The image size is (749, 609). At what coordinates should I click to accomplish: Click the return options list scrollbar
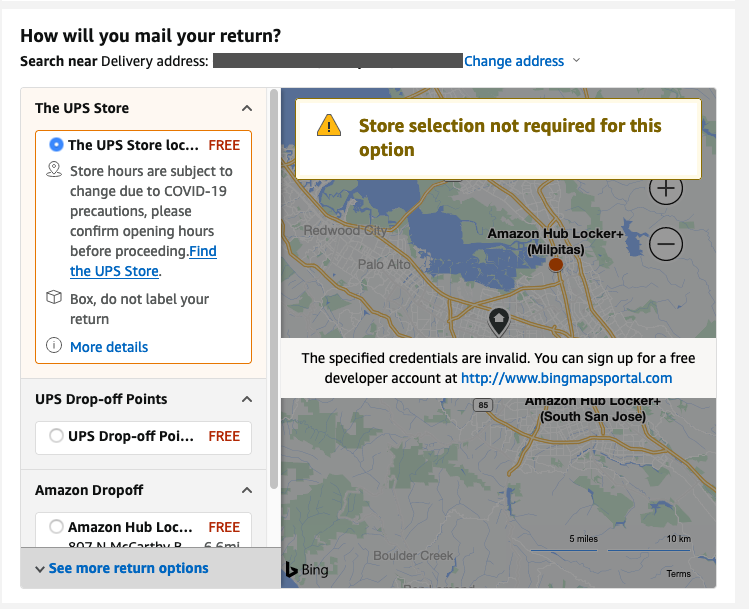click(x=273, y=300)
